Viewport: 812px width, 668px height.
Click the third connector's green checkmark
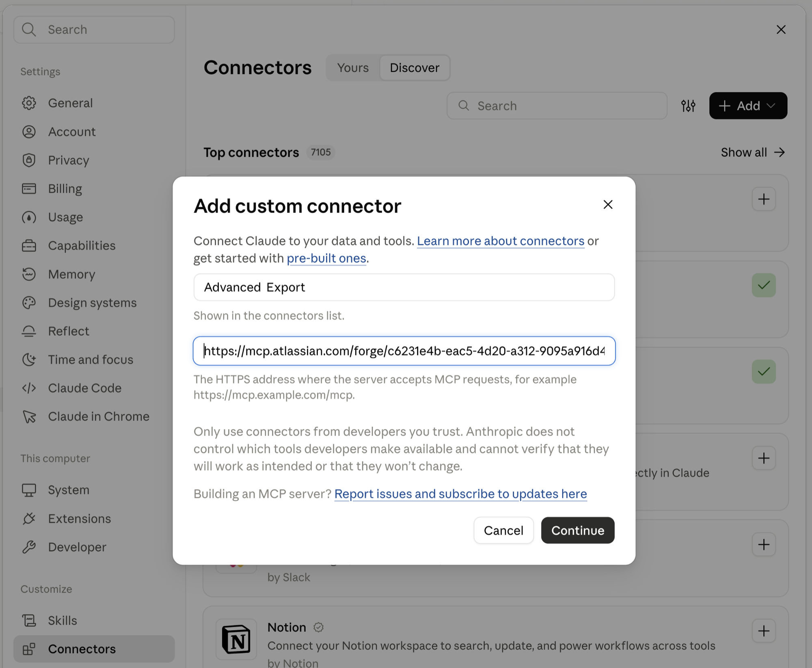764,372
